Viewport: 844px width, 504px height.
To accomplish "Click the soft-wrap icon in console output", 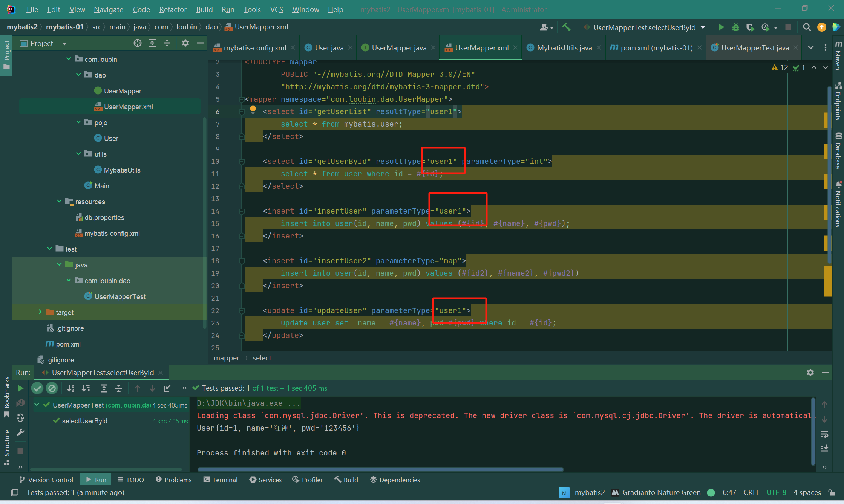I will tap(824, 434).
